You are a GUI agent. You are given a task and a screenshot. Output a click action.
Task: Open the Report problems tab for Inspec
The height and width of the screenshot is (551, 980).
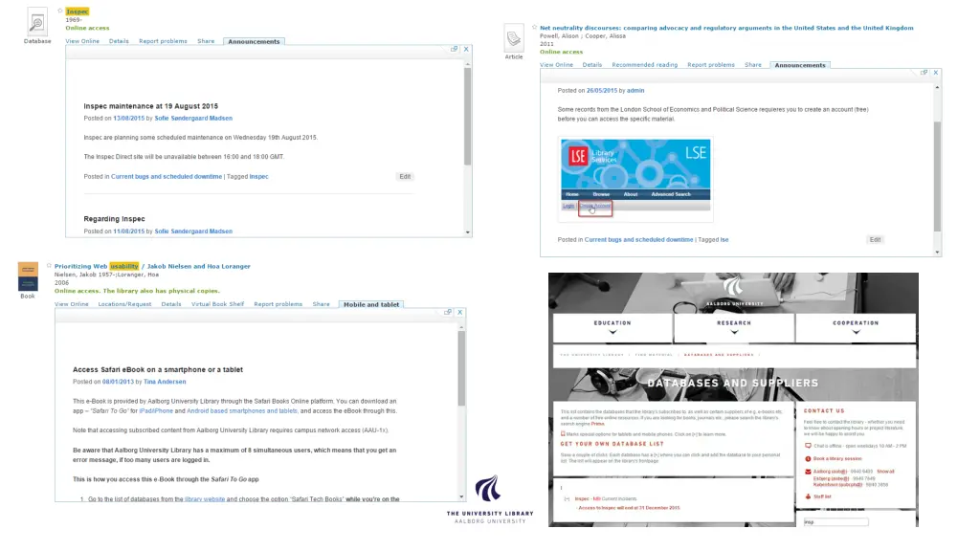click(x=163, y=41)
